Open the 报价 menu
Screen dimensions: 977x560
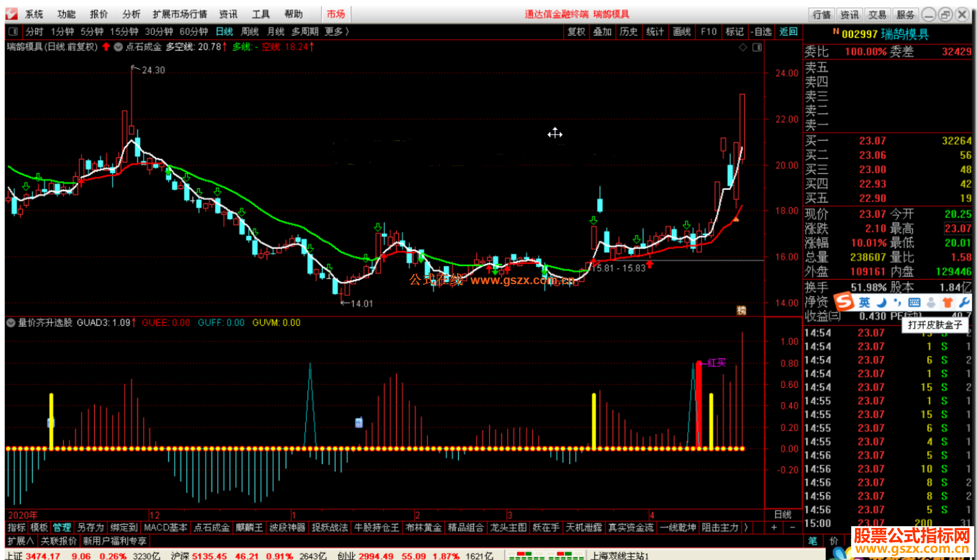[x=99, y=14]
